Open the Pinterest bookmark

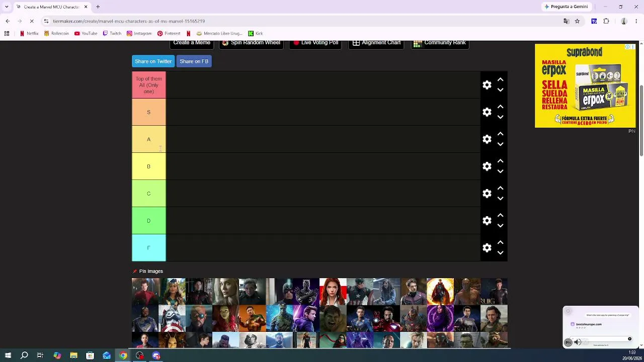tap(169, 34)
